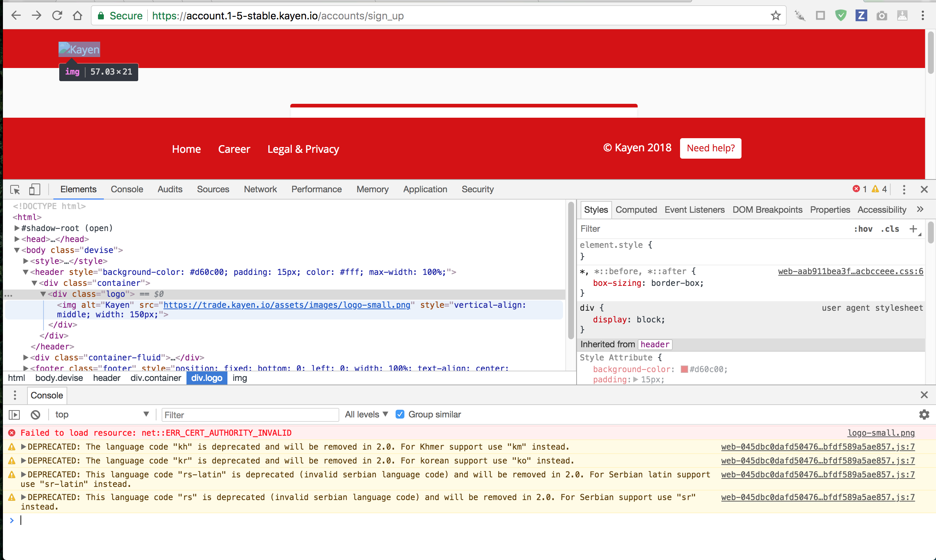Switch to the Network tab
This screenshot has height=560, width=936.
(260, 189)
